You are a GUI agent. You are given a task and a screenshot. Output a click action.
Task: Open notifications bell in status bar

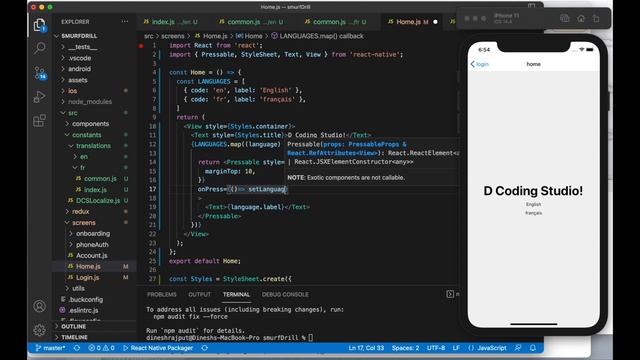(x=533, y=348)
